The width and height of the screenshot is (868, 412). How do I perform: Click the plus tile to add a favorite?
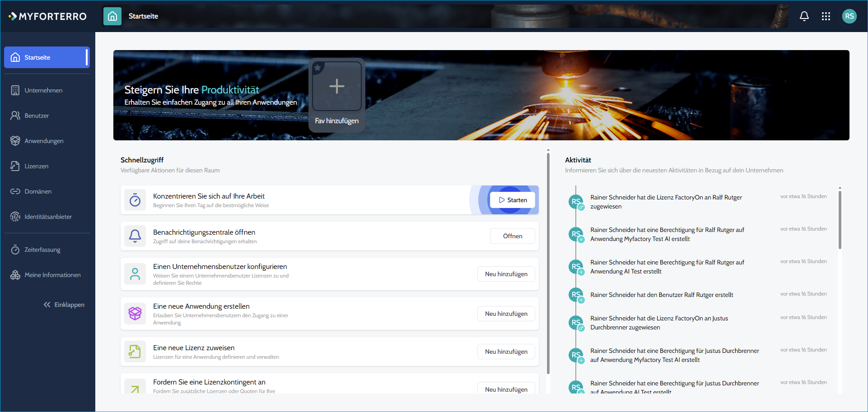coord(337,86)
